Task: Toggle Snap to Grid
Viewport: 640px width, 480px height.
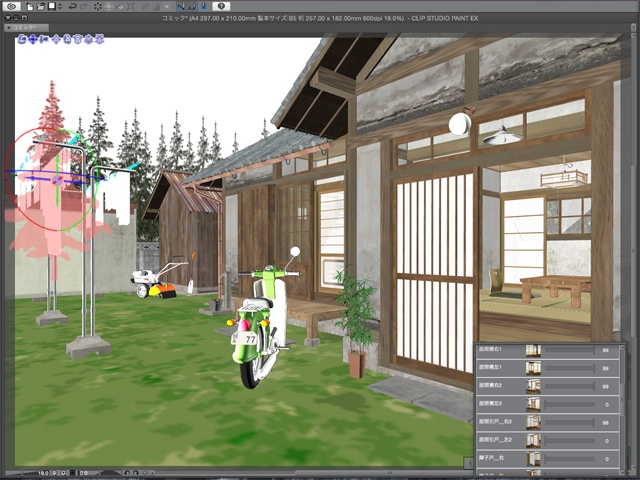Action: point(203,7)
